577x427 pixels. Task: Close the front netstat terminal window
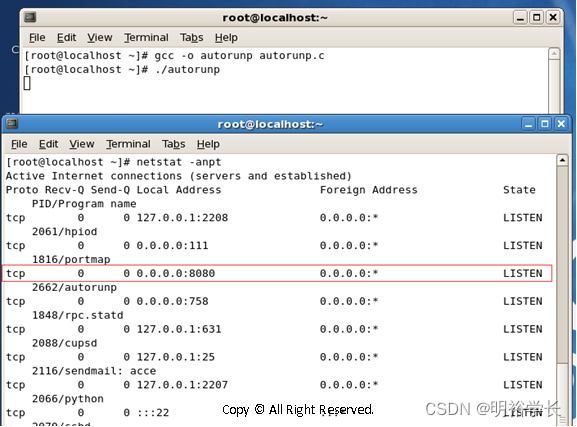pos(561,124)
